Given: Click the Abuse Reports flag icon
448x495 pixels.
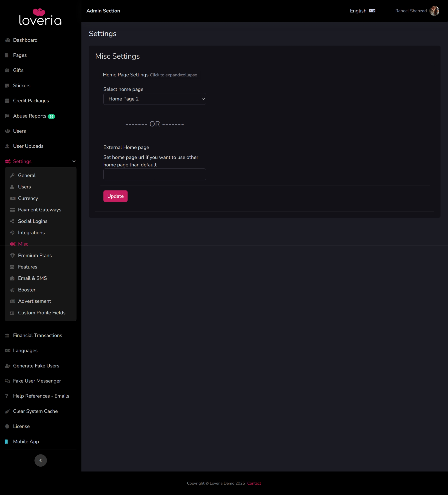Looking at the screenshot, I should (x=7, y=116).
